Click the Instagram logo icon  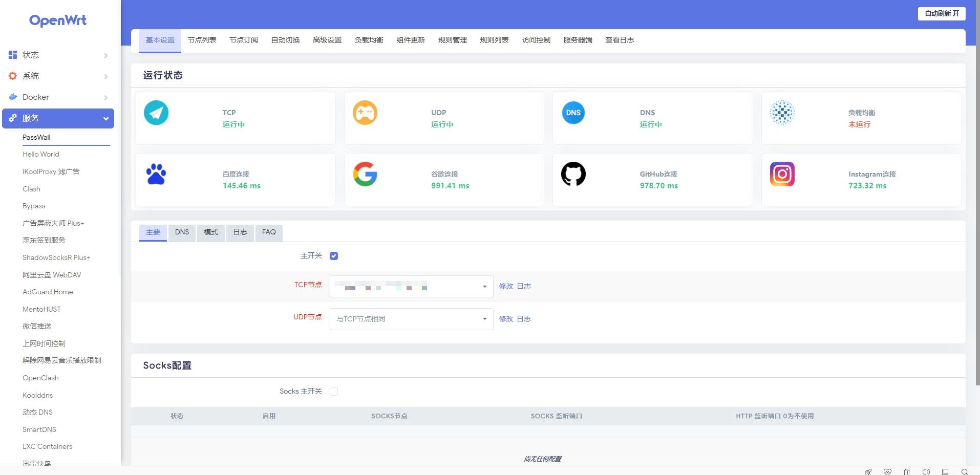tap(782, 174)
